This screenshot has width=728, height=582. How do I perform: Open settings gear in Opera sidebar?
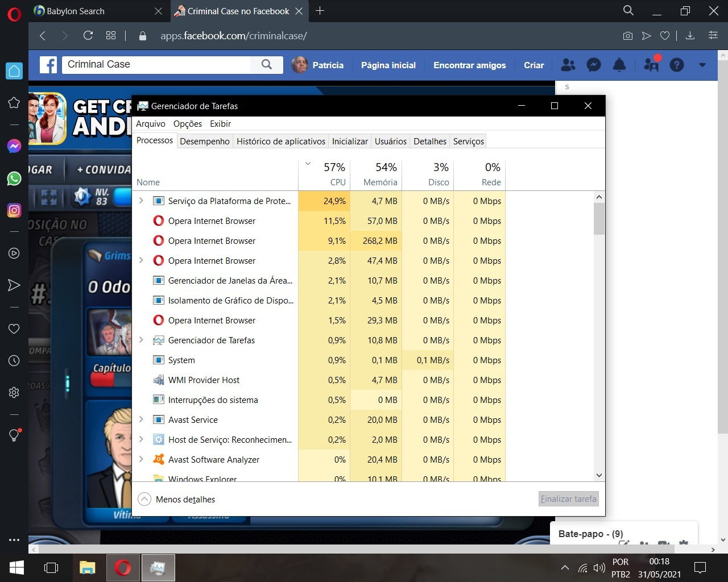pyautogui.click(x=14, y=392)
